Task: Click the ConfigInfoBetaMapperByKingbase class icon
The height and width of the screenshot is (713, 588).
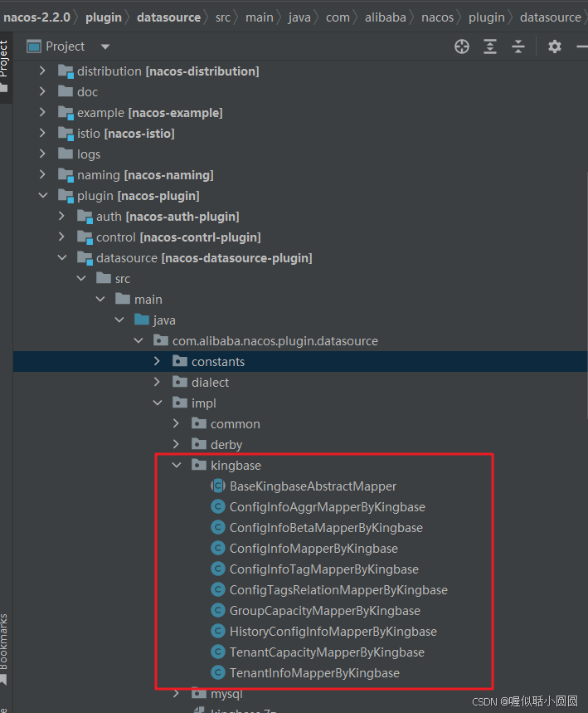Action: pos(218,527)
